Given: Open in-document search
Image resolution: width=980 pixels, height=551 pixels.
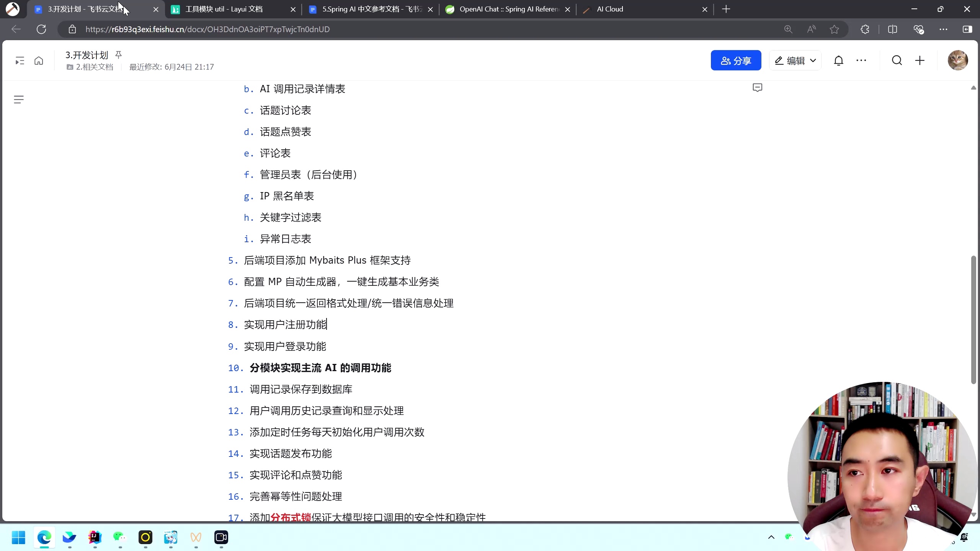Looking at the screenshot, I should [x=897, y=60].
